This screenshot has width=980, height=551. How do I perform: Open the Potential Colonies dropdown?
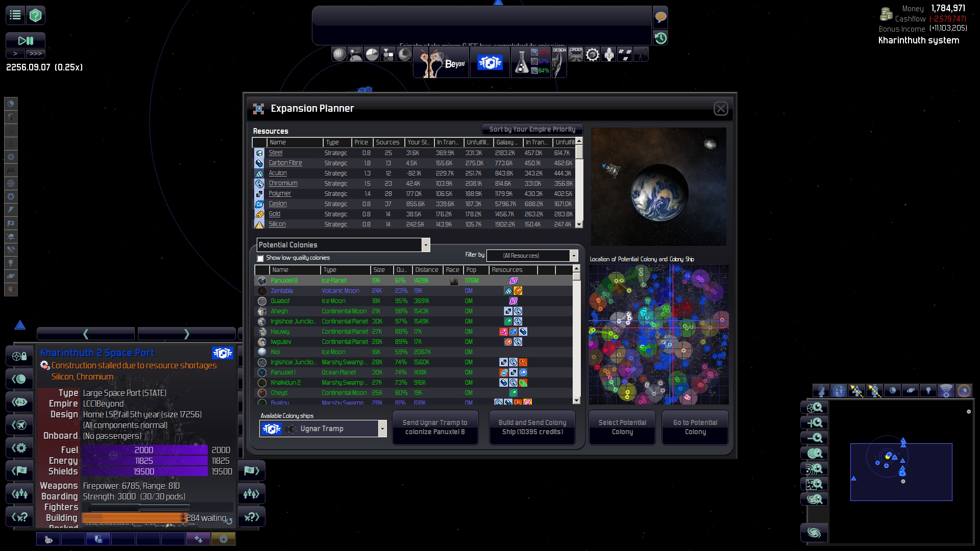[x=425, y=245]
